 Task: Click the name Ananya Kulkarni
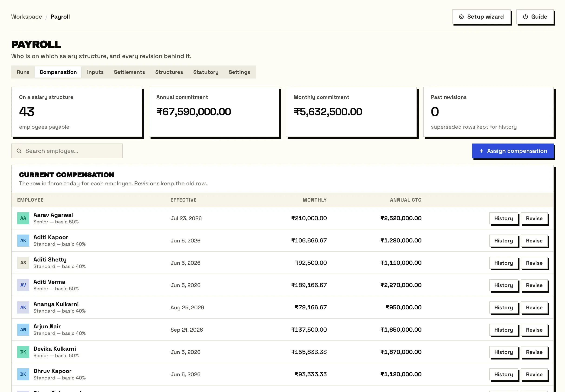coord(56,304)
